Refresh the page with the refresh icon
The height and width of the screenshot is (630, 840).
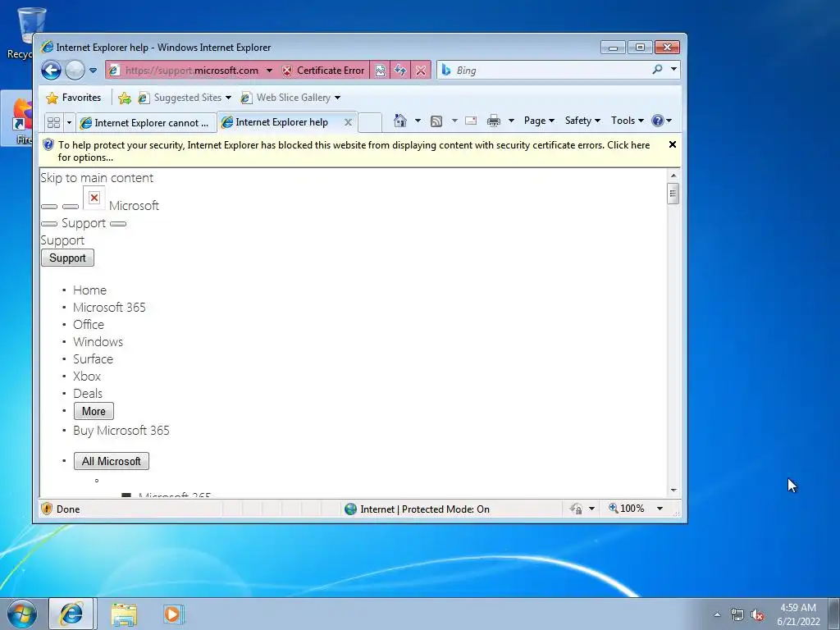[x=400, y=71]
